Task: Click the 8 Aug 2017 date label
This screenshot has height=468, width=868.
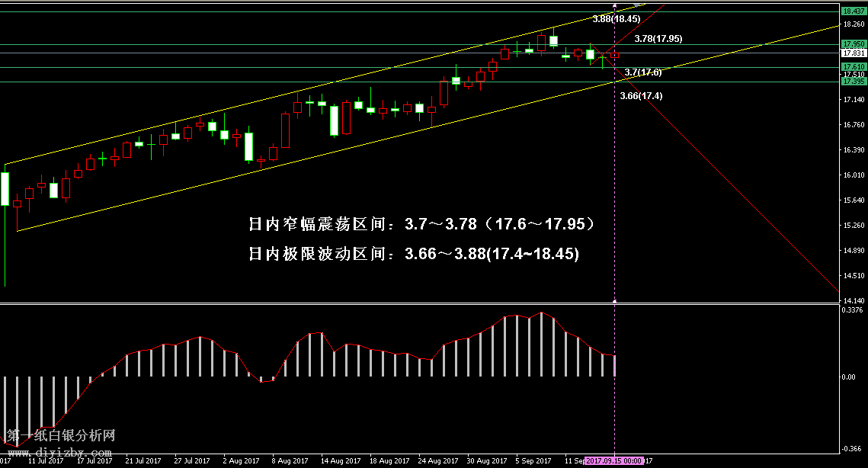Action: 290,461
